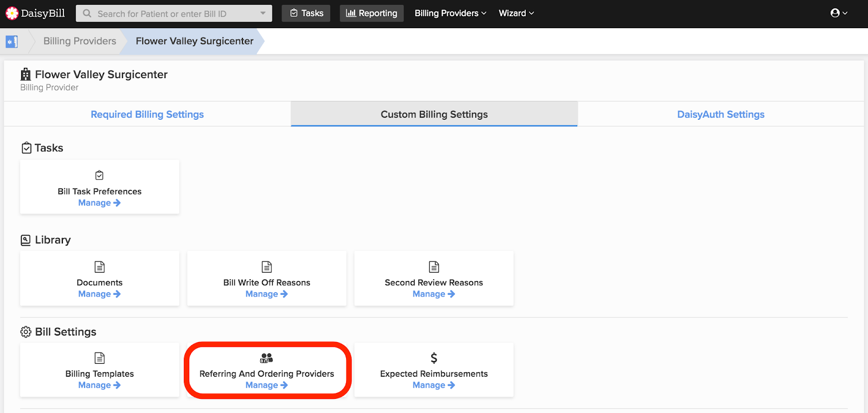
Task: Open the Billing Providers dropdown menu
Action: tap(450, 13)
